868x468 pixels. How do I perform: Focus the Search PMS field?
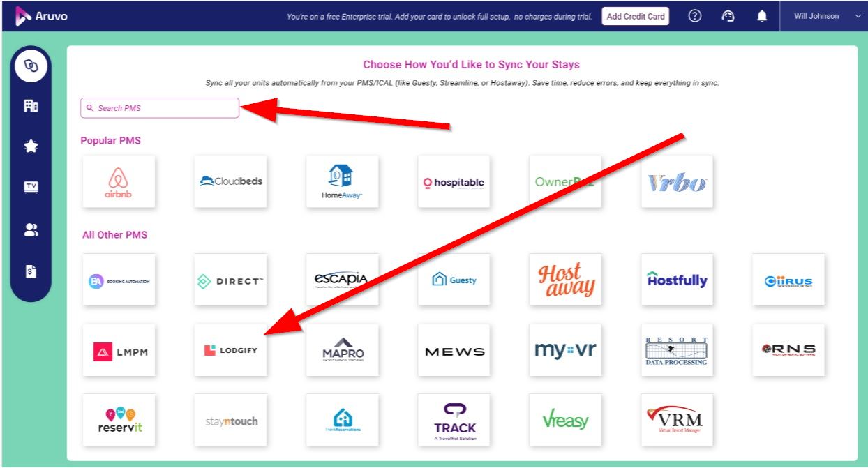tap(160, 108)
